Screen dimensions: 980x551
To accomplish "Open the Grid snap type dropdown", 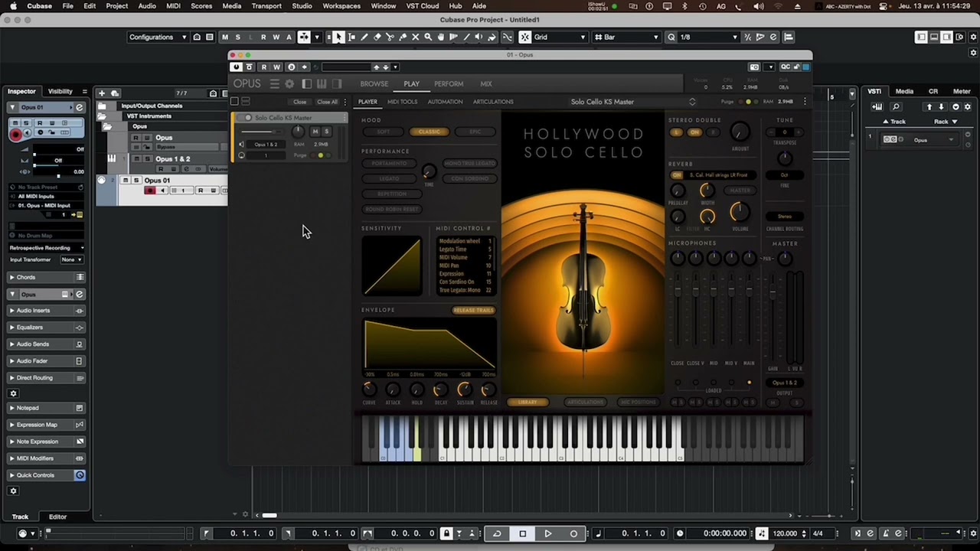I will click(x=560, y=37).
